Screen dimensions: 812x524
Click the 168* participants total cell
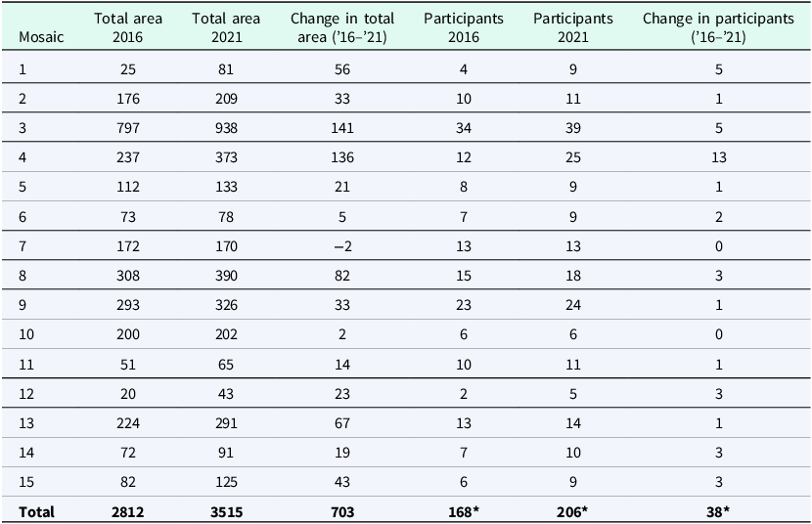click(464, 512)
